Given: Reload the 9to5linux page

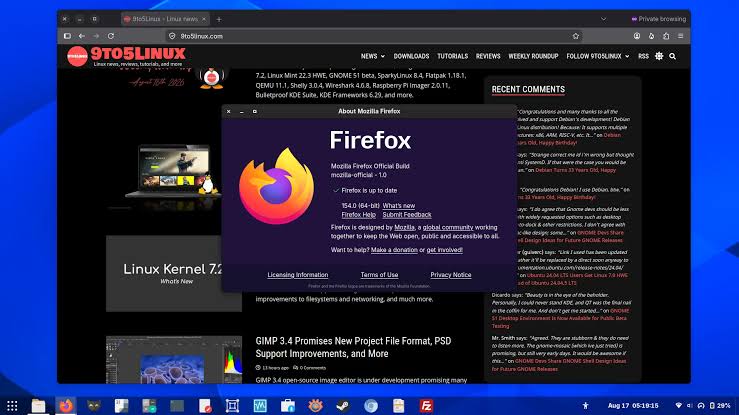Looking at the screenshot, I should click(111, 36).
